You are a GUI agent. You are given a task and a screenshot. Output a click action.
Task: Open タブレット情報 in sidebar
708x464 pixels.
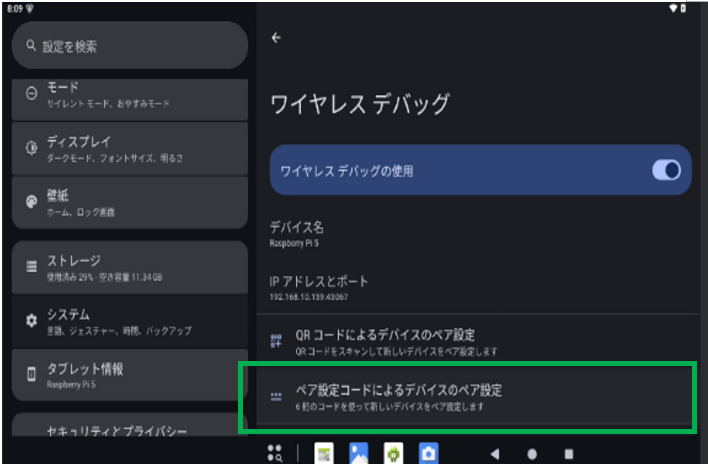[129, 375]
